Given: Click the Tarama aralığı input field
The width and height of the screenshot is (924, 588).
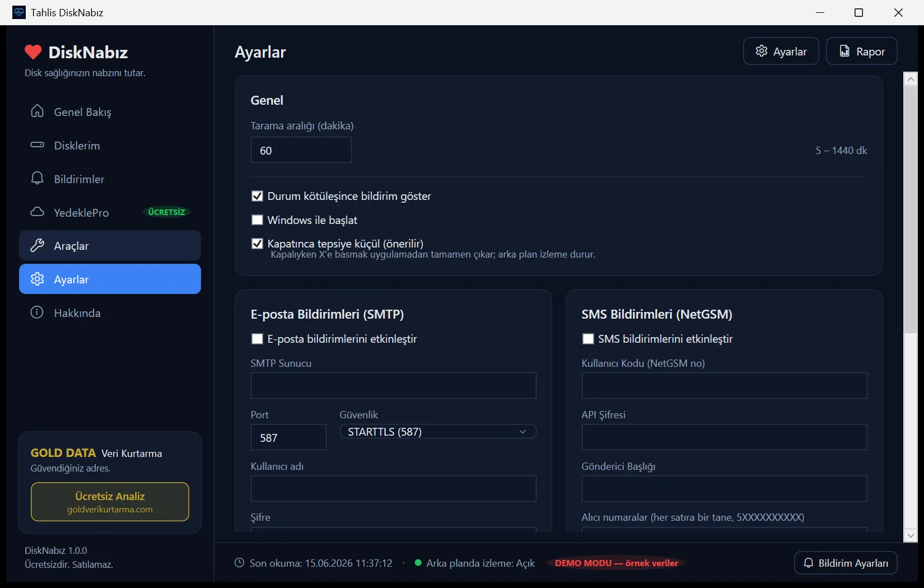Looking at the screenshot, I should [x=301, y=150].
